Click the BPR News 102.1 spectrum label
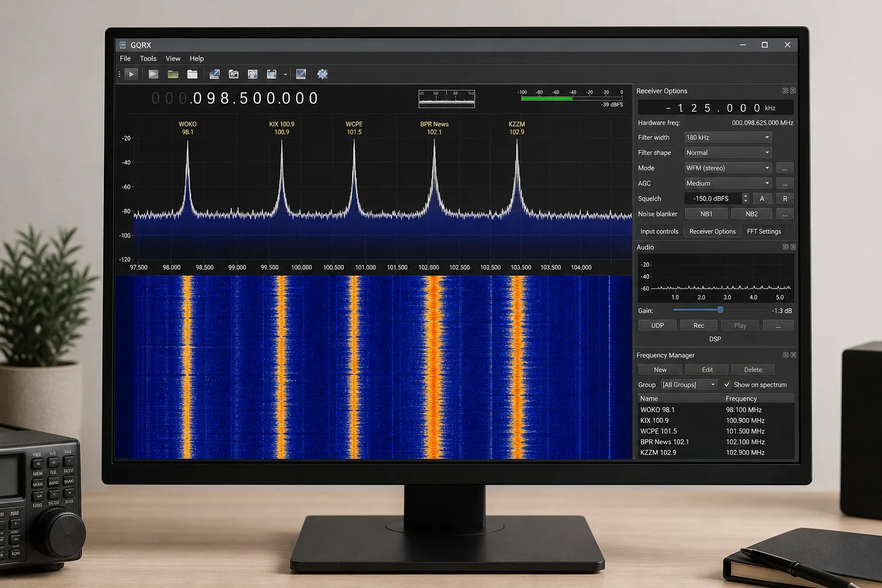This screenshot has width=882, height=588. pyautogui.click(x=434, y=128)
